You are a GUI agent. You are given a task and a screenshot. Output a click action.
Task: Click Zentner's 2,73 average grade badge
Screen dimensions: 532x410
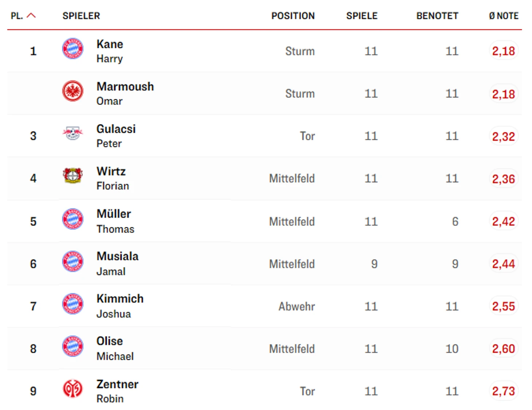(503, 391)
